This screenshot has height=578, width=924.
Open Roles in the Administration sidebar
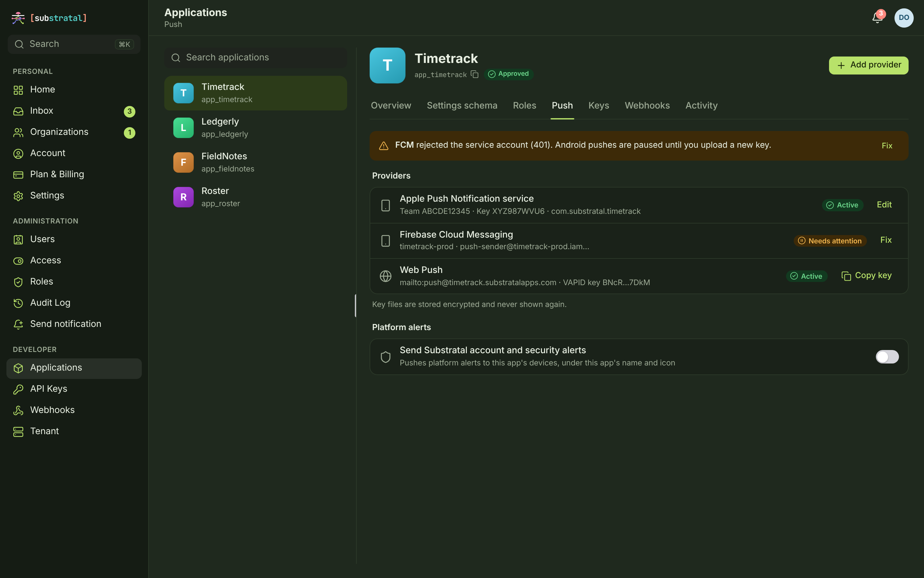pos(74,282)
